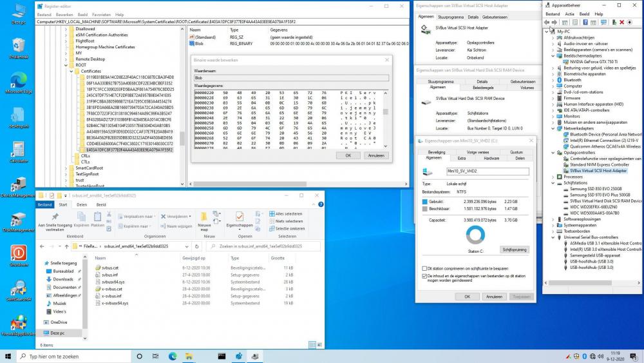Click Kopiëren icon in Explorer ribbon
The height and width of the screenshot is (363, 644).
[81, 216]
